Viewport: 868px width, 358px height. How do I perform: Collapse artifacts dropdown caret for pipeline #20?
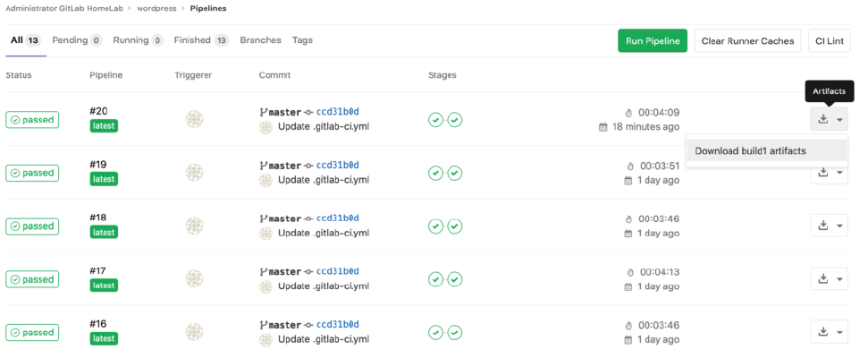839,119
